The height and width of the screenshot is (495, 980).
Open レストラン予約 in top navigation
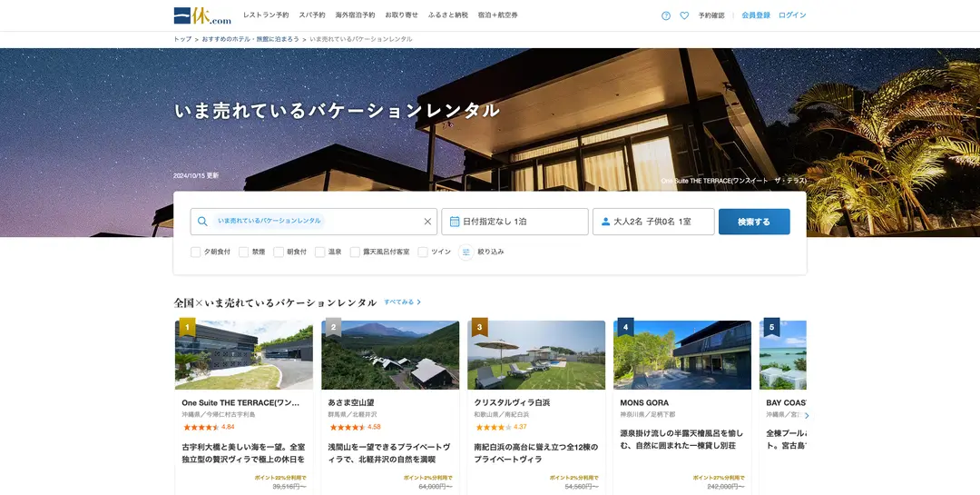266,15
